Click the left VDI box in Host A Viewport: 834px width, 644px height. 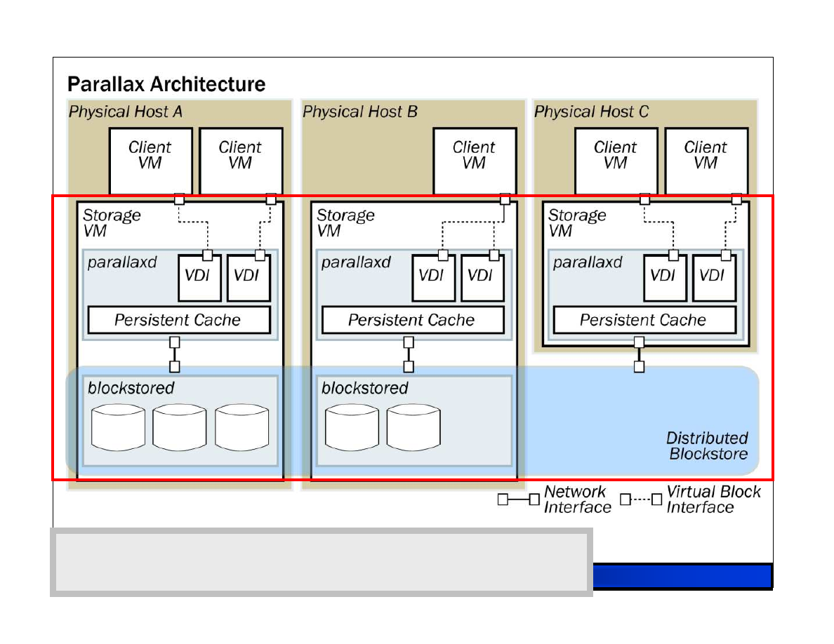coord(199,278)
